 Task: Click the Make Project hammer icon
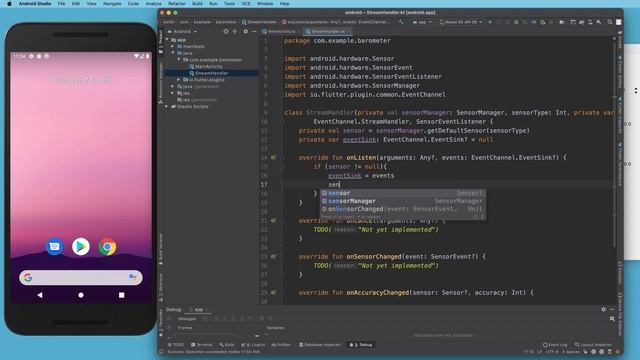[401, 22]
